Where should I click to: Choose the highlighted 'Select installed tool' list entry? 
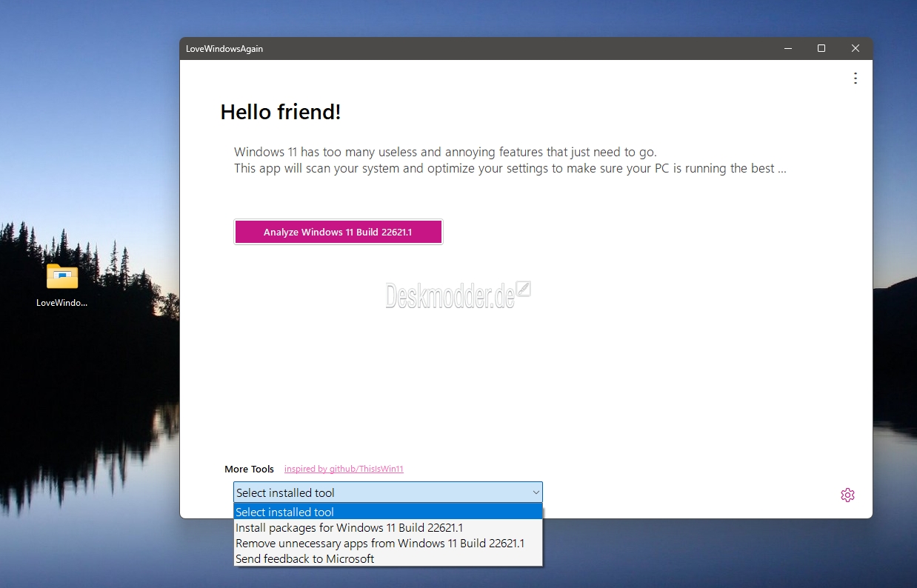click(388, 512)
